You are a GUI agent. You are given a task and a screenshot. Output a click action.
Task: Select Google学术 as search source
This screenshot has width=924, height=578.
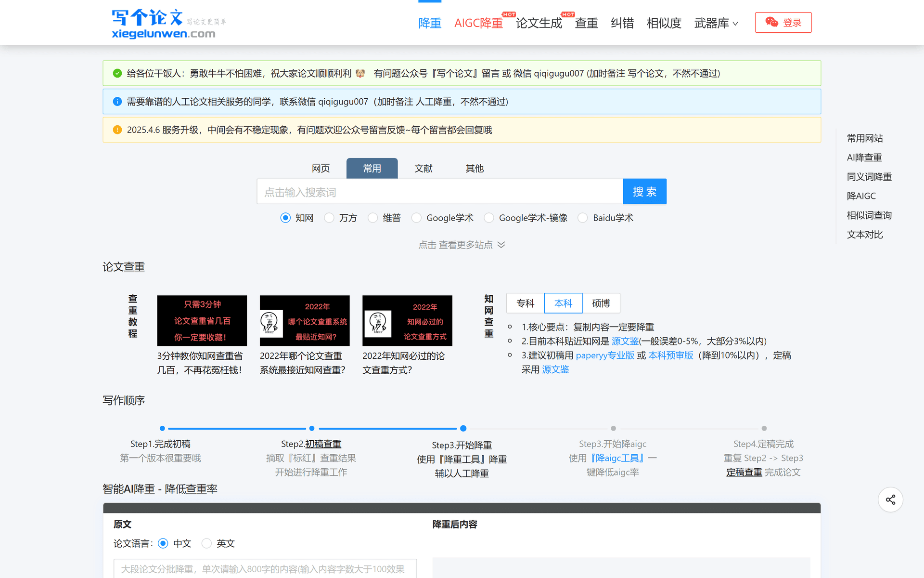tap(416, 218)
